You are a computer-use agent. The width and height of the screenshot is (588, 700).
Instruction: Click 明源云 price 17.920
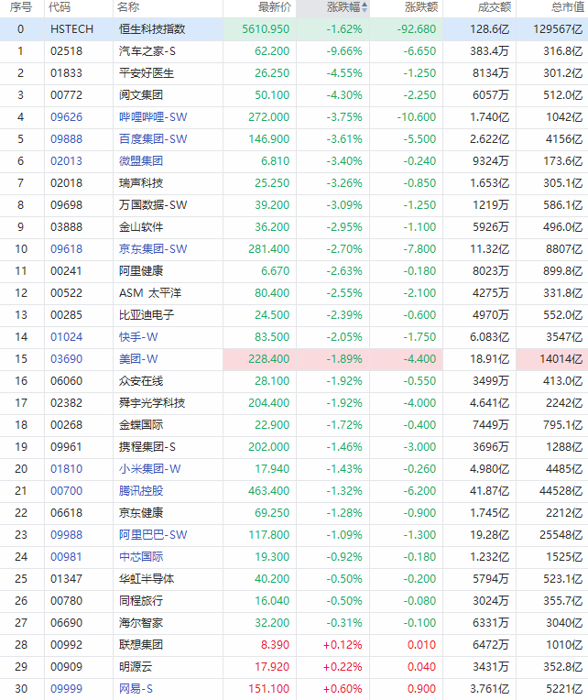pos(272,666)
